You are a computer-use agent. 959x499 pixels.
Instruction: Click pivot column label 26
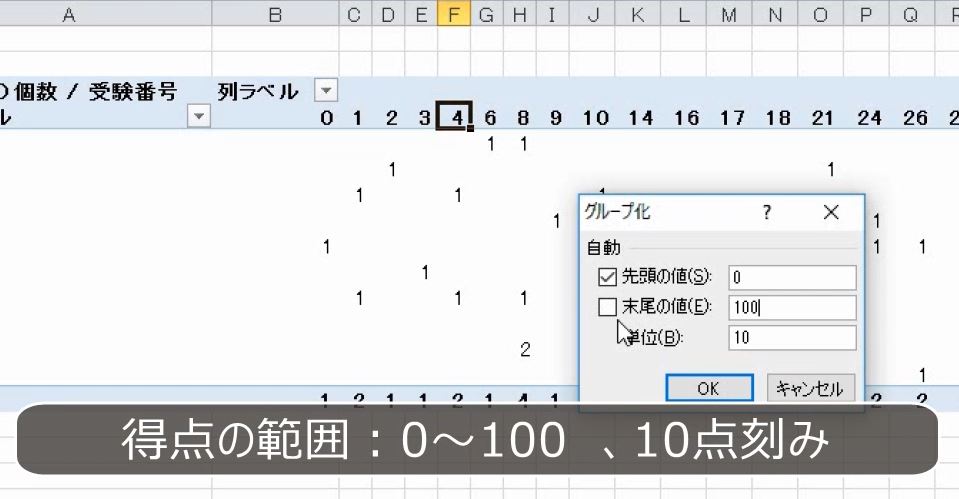click(x=915, y=117)
